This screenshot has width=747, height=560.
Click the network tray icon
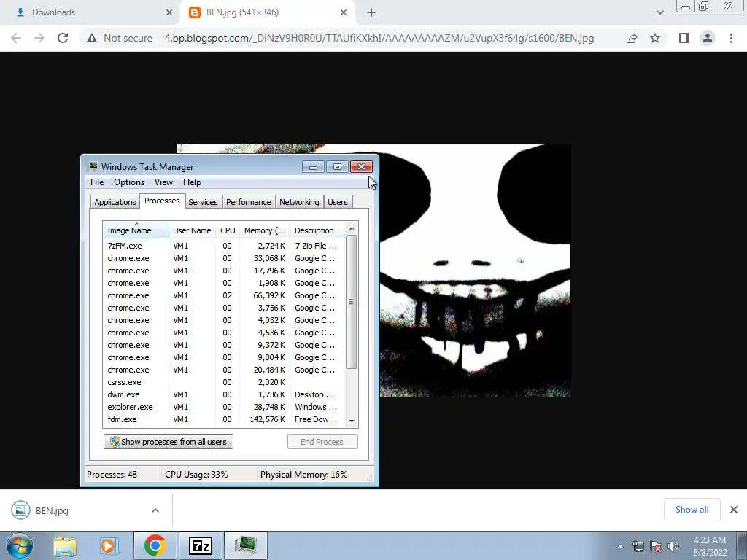coord(638,546)
